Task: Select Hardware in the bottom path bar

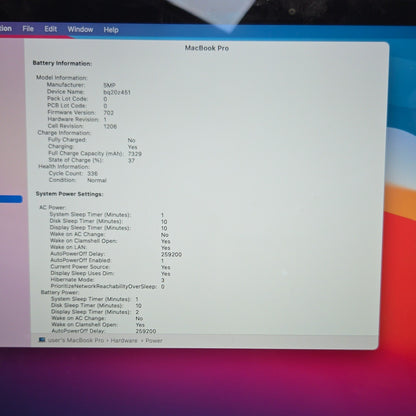Action: [x=124, y=340]
